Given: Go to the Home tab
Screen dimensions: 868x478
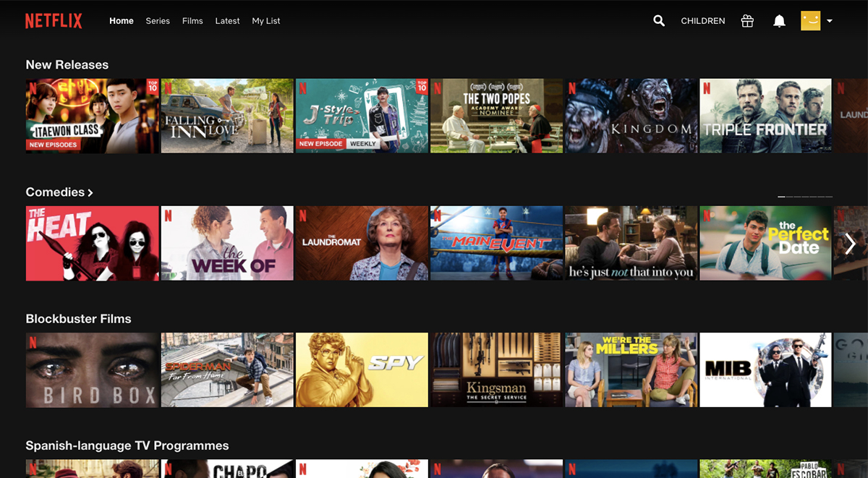Looking at the screenshot, I should (x=122, y=21).
